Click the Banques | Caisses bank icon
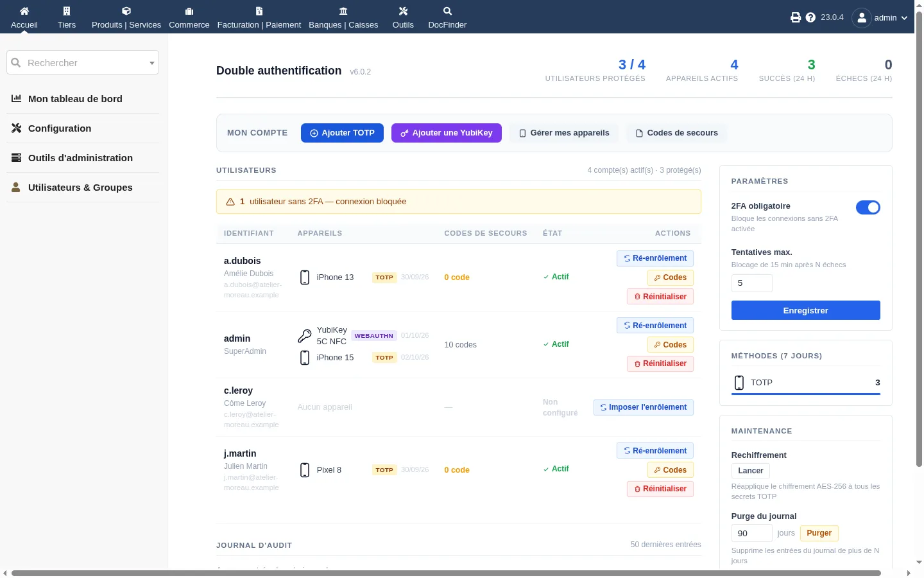This screenshot has width=924, height=578. point(343,11)
